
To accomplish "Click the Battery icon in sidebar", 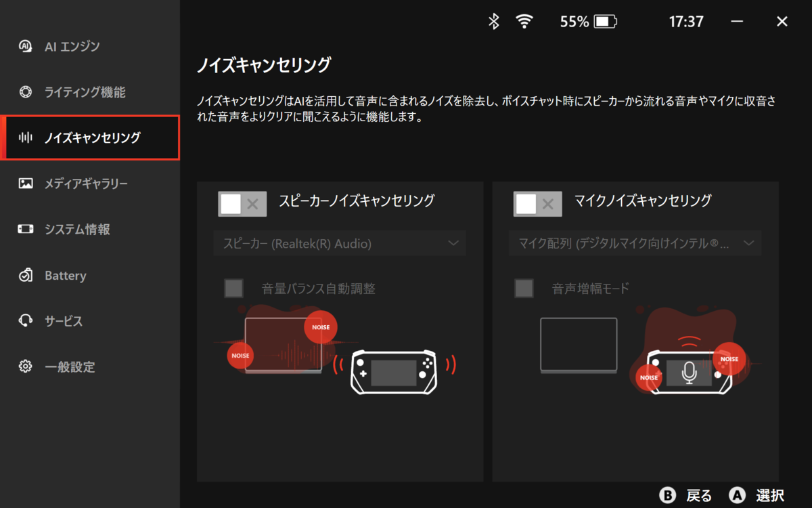I will (26, 276).
